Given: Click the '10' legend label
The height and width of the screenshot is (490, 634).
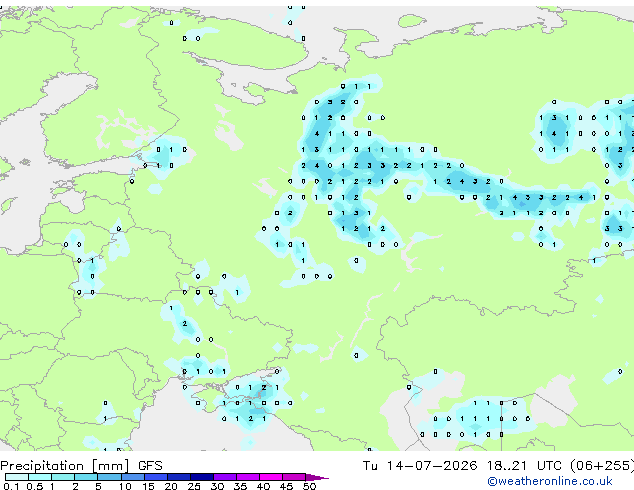Looking at the screenshot, I should click(125, 486).
